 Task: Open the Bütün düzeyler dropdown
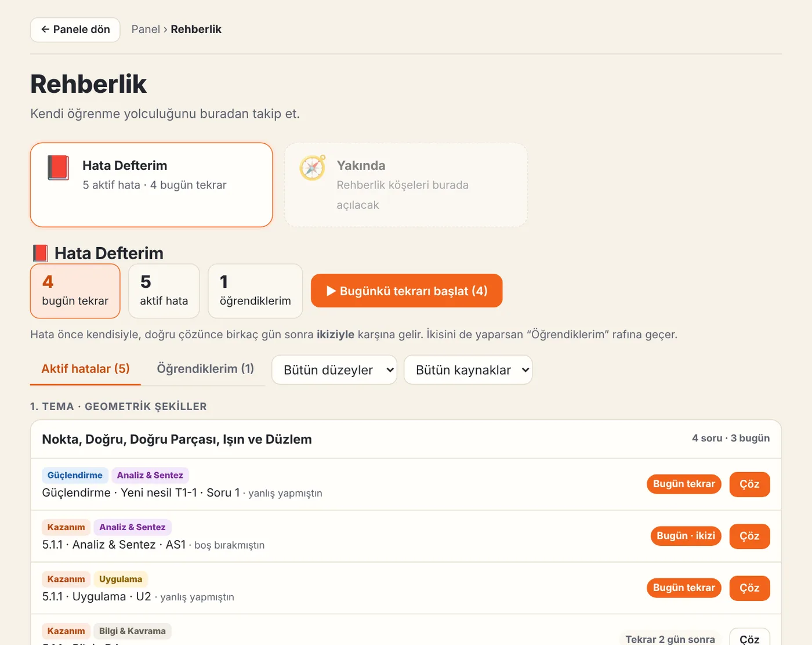(x=334, y=370)
